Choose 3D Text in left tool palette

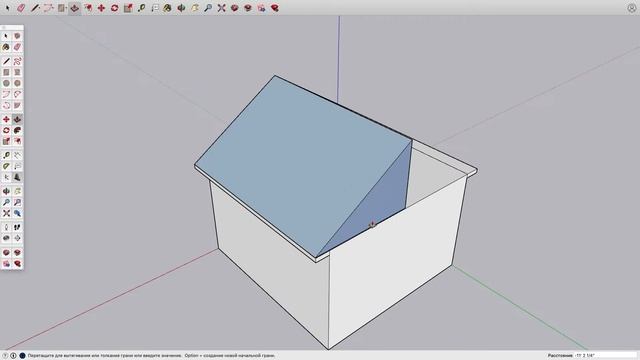pos(17,178)
